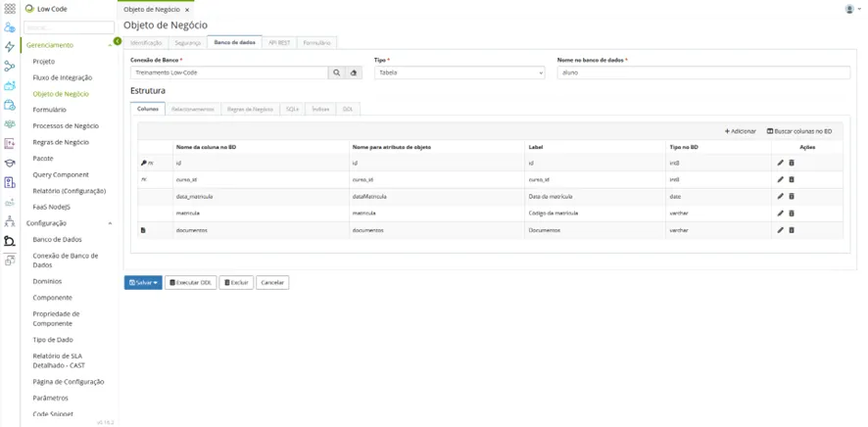The height and width of the screenshot is (427, 868).
Task: Click the Executar DDL button
Action: (191, 283)
